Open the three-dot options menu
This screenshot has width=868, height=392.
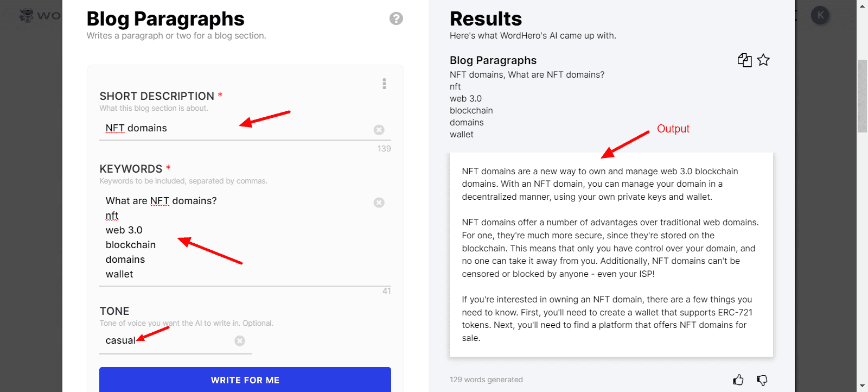(x=384, y=84)
